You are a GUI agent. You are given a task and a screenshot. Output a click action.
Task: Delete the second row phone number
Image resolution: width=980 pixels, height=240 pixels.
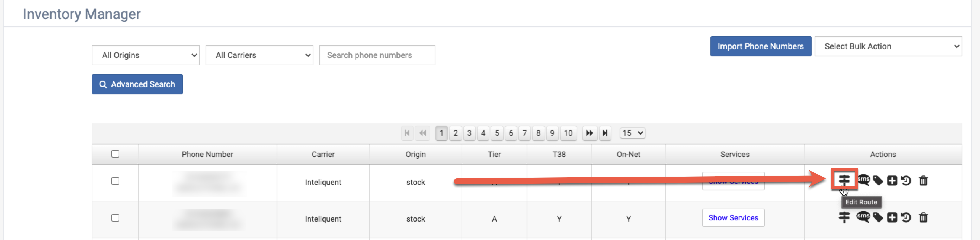(x=923, y=217)
